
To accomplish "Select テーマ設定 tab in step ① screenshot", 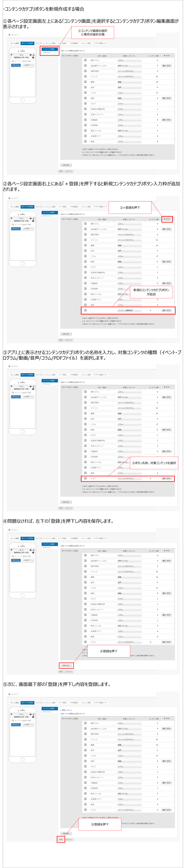I will point(62,43).
